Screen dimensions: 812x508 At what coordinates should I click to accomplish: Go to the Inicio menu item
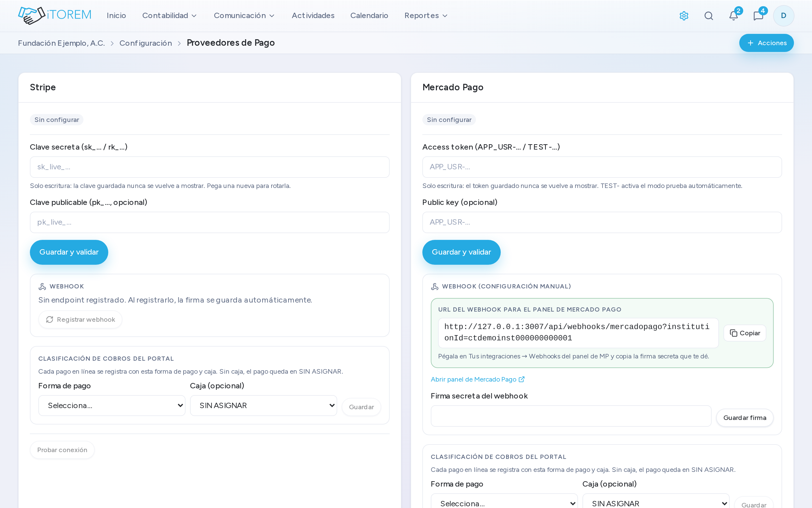click(116, 16)
